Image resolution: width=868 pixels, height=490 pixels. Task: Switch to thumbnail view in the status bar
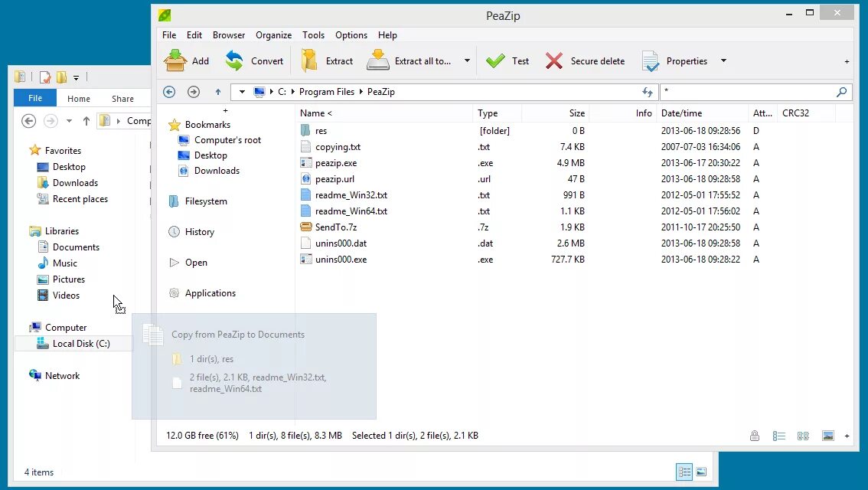(827, 435)
